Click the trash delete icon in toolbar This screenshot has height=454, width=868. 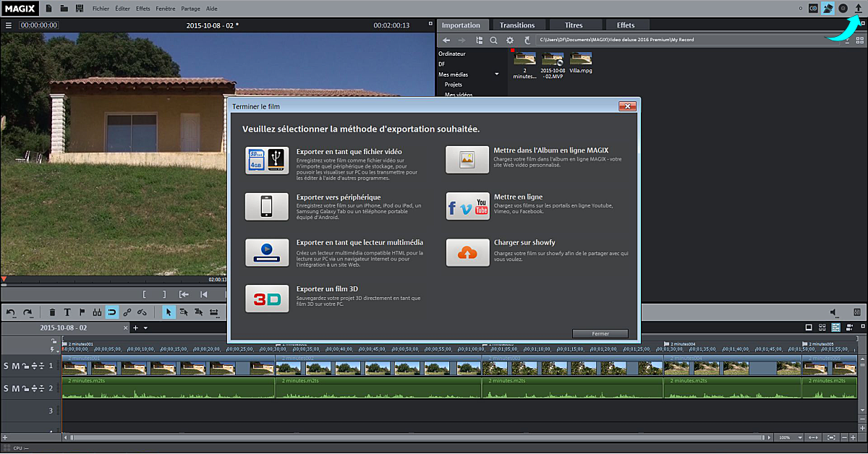52,312
